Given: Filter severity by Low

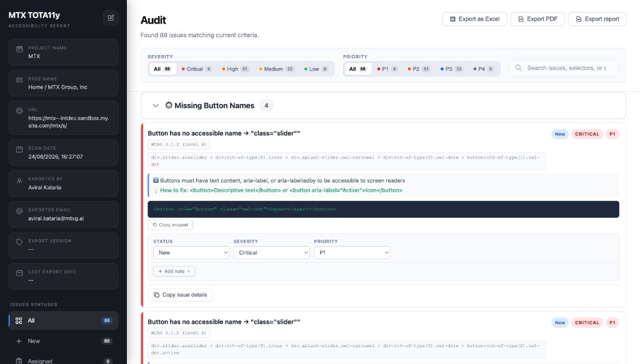Looking at the screenshot, I should 316,69.
